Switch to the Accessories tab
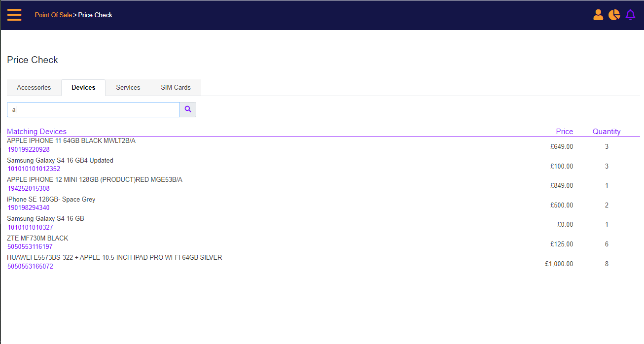The image size is (644, 344). pos(34,87)
